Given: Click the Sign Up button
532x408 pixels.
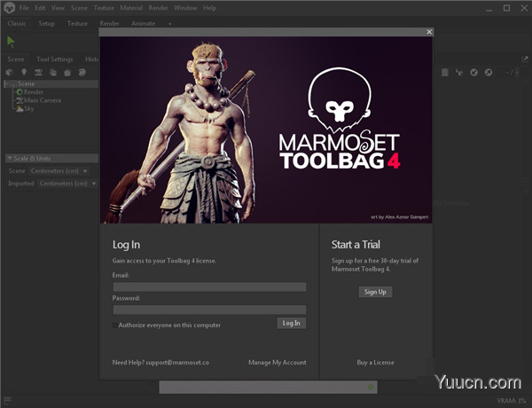Looking at the screenshot, I should click(375, 292).
